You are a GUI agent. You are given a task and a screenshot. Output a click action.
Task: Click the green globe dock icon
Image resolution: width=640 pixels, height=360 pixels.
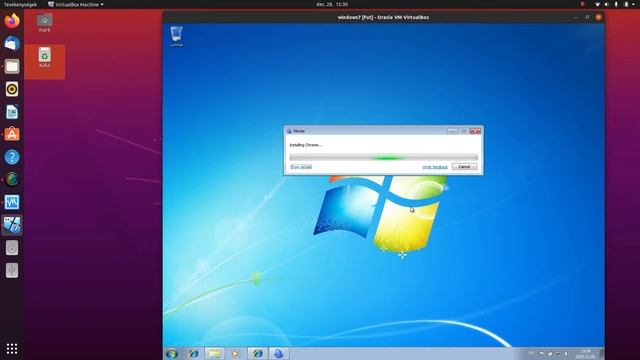pos(12,179)
